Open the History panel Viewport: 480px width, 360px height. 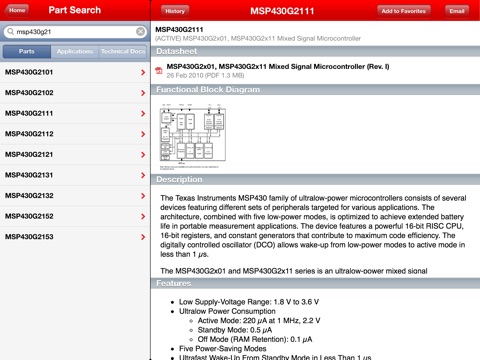click(175, 11)
